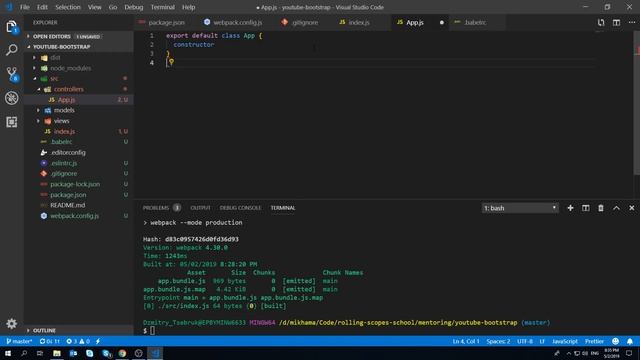This screenshot has height=360, width=640.
Task: Click Ln 4, Col 1 cursor position
Action: coord(466,341)
